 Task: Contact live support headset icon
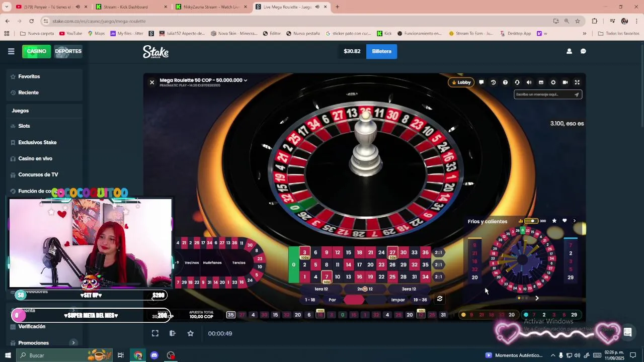[x=517, y=82]
